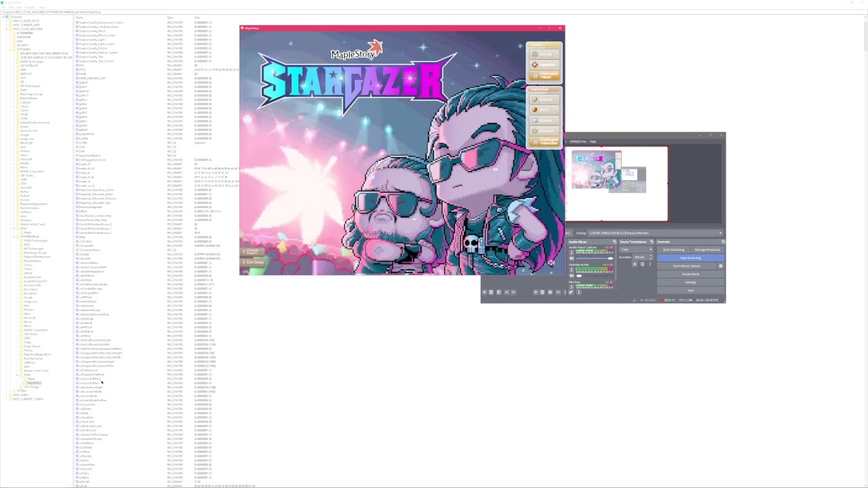Image resolution: width=868 pixels, height=488 pixels.
Task: Click Exit in OBS controls
Action: (x=690, y=290)
